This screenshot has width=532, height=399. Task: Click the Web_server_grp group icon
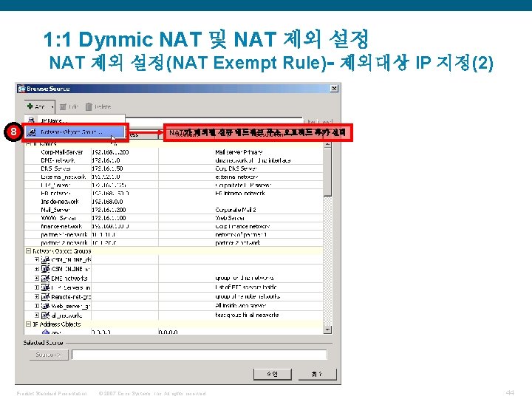point(45,306)
